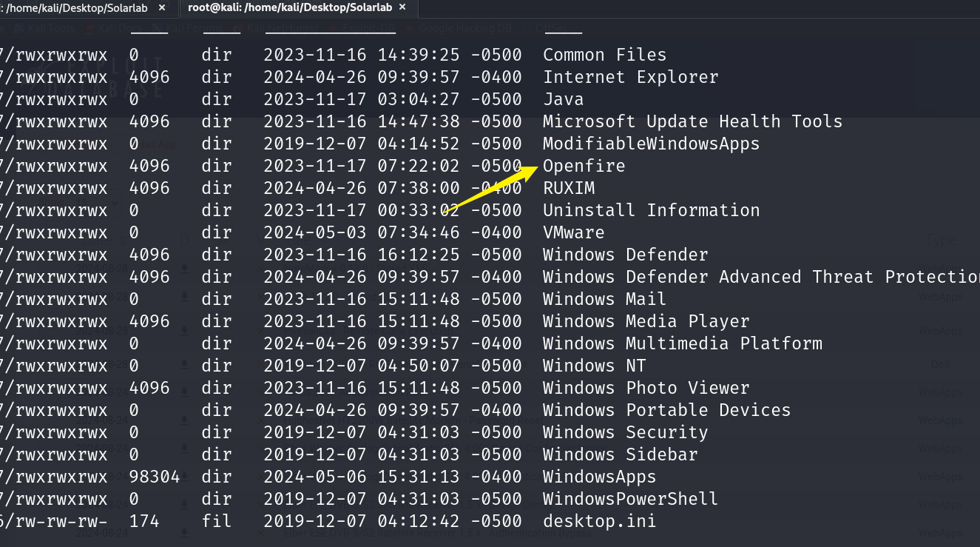Click the Uninstall Information entry

click(x=651, y=210)
